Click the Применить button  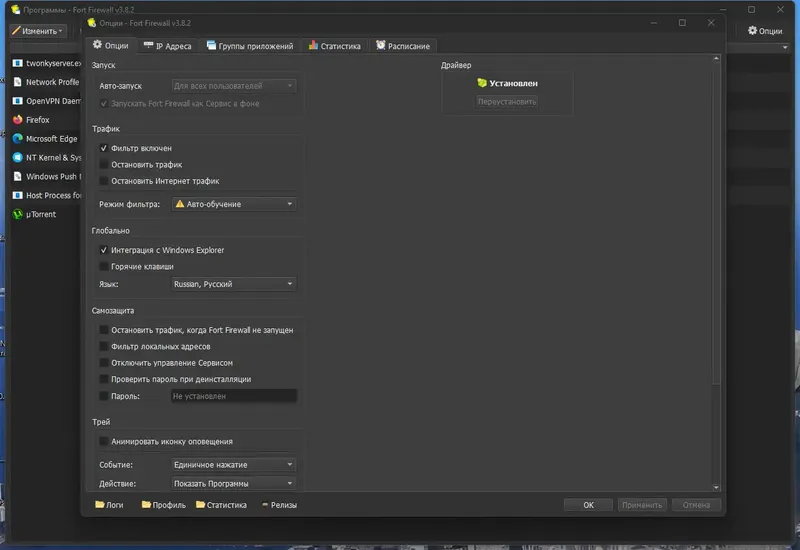coord(642,505)
